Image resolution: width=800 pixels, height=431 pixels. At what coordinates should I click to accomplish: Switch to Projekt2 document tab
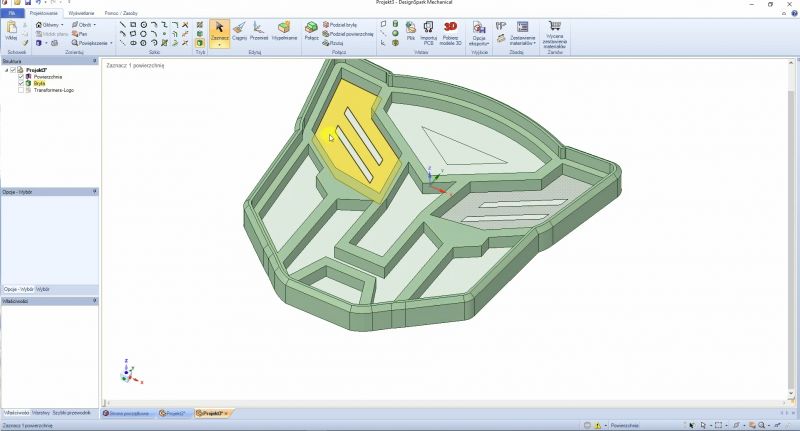[x=172, y=413]
